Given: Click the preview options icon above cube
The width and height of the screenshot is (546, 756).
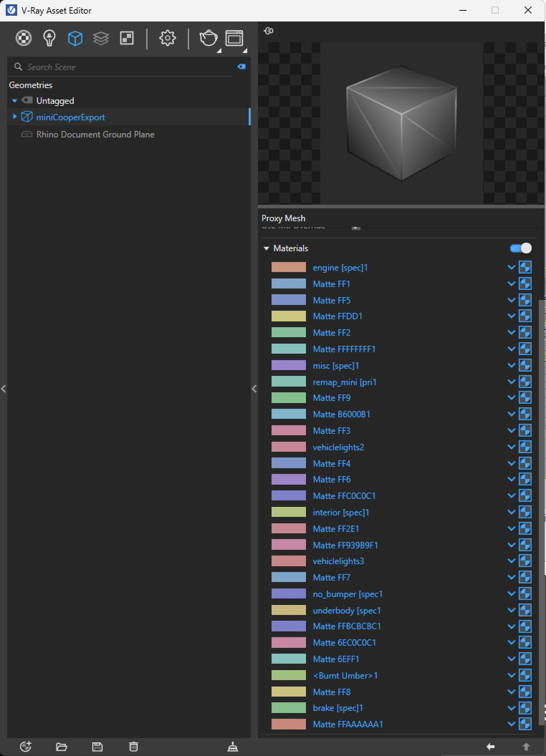Looking at the screenshot, I should (x=269, y=31).
